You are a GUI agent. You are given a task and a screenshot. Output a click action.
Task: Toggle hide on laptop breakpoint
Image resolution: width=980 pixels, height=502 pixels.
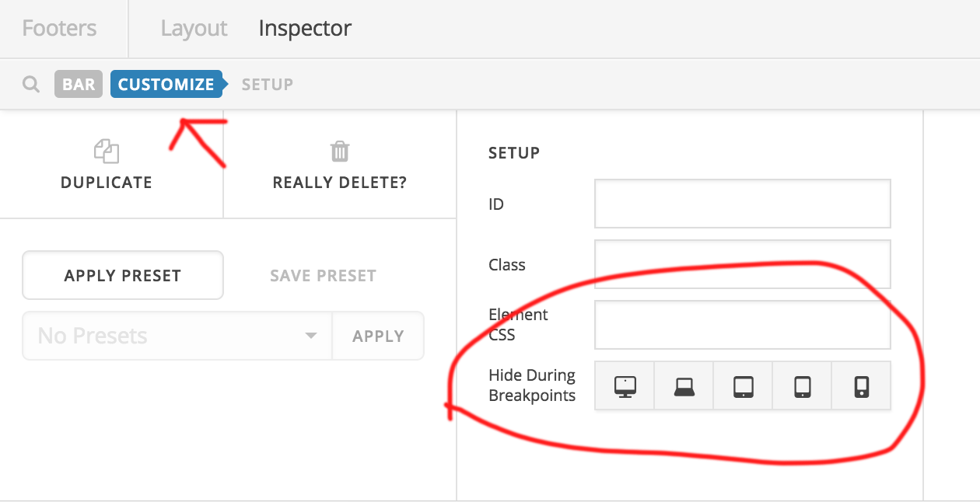[x=684, y=385]
